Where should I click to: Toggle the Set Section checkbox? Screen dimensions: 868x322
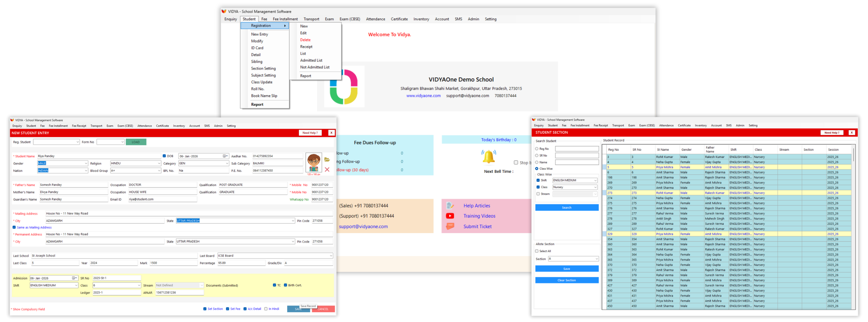coord(205,309)
